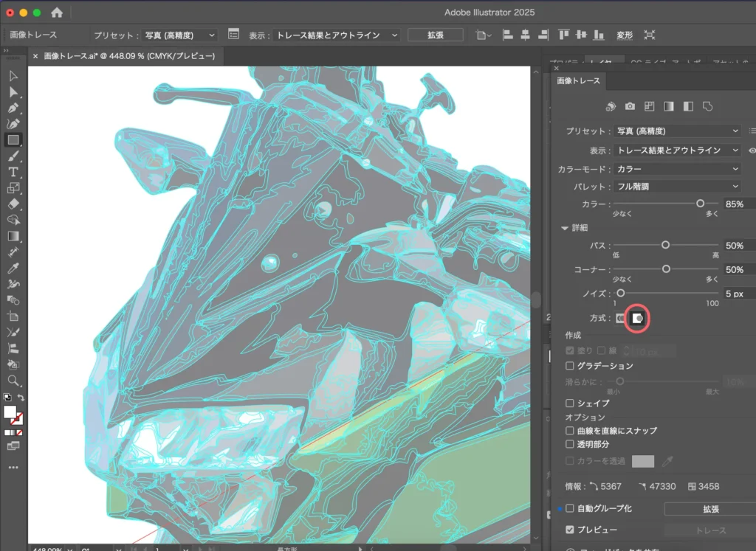
Task: Select the Type tool in the toolbar
Action: tap(13, 171)
